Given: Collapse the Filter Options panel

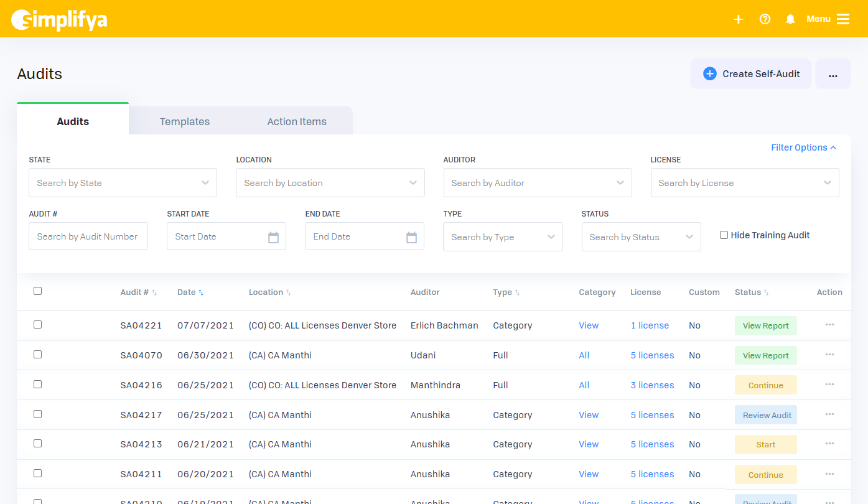Looking at the screenshot, I should (x=803, y=147).
